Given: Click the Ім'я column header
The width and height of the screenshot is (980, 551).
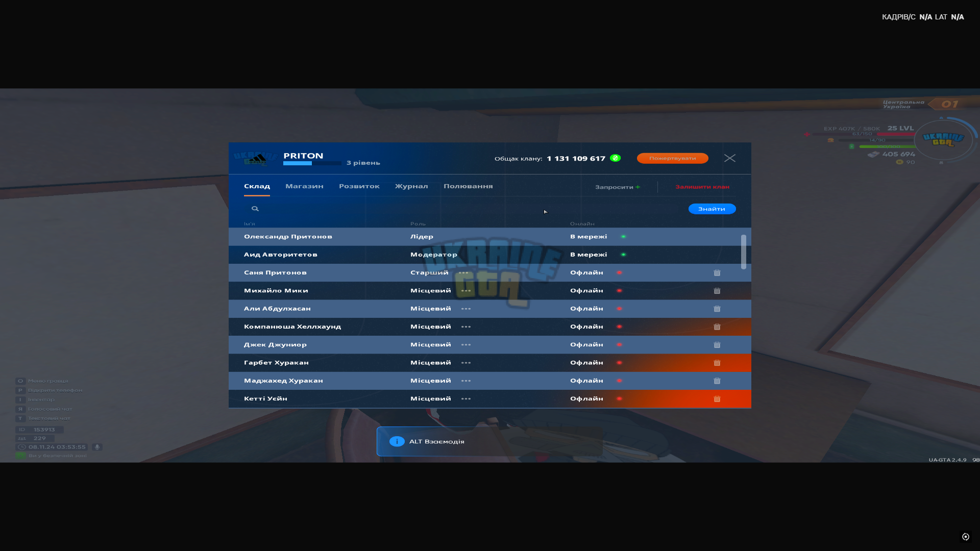Looking at the screenshot, I should (x=250, y=224).
